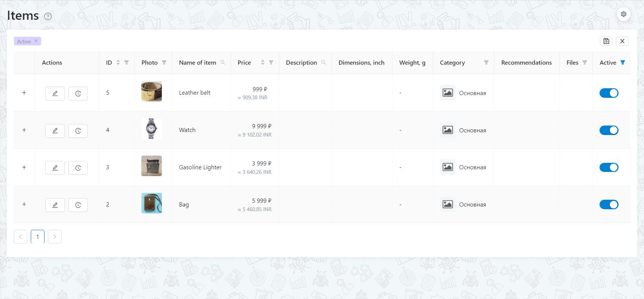Sort the table by Price column

click(263, 62)
